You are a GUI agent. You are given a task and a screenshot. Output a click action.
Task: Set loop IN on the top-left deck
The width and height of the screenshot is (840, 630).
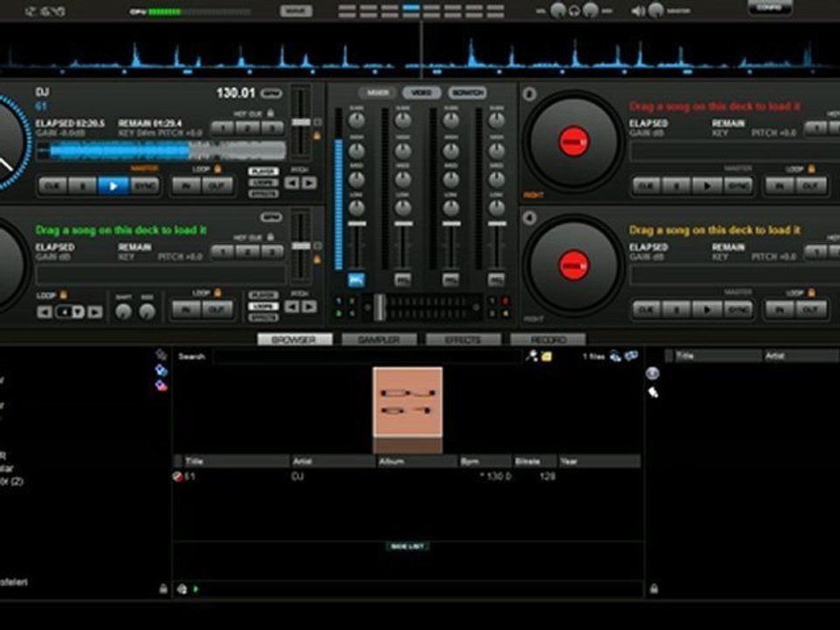187,185
